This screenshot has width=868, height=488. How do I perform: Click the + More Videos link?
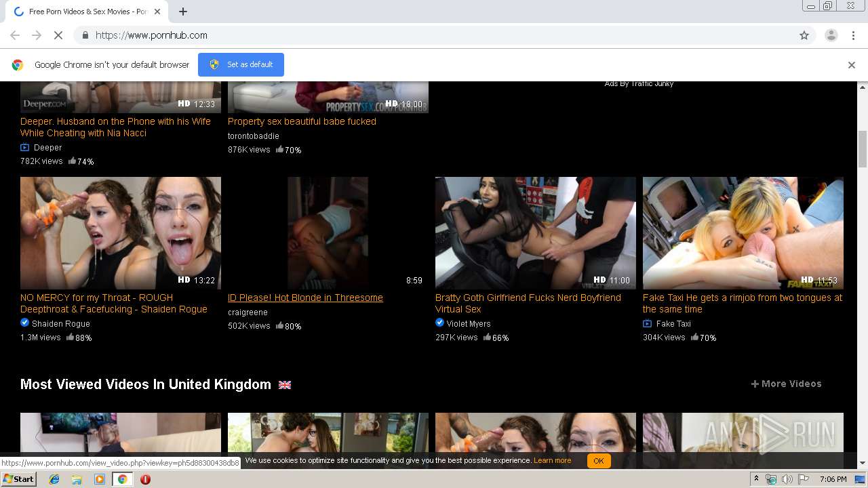[x=786, y=384]
